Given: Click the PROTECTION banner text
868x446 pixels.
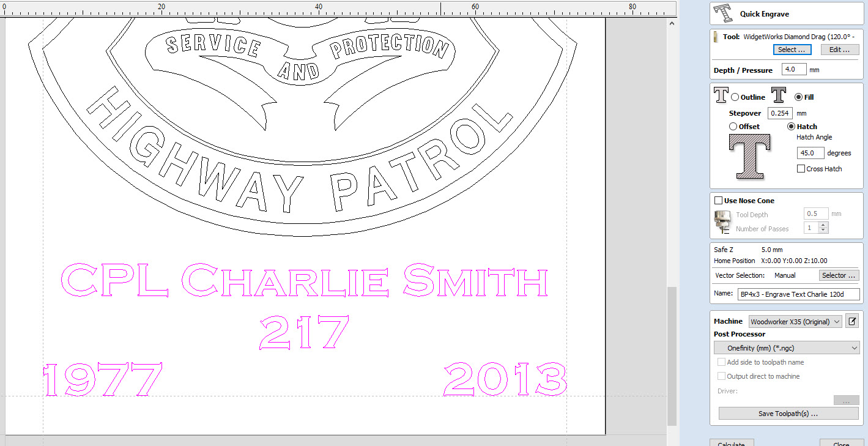Looking at the screenshot, I should [388, 46].
